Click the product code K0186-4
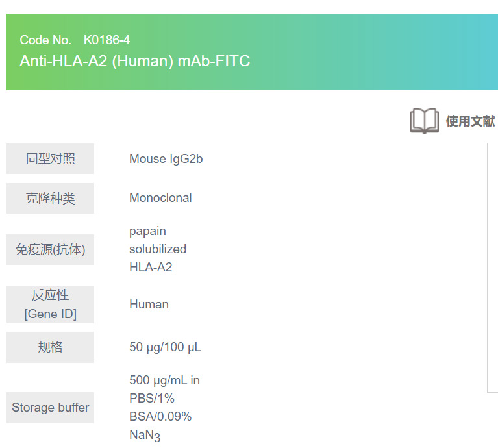 click(106, 40)
